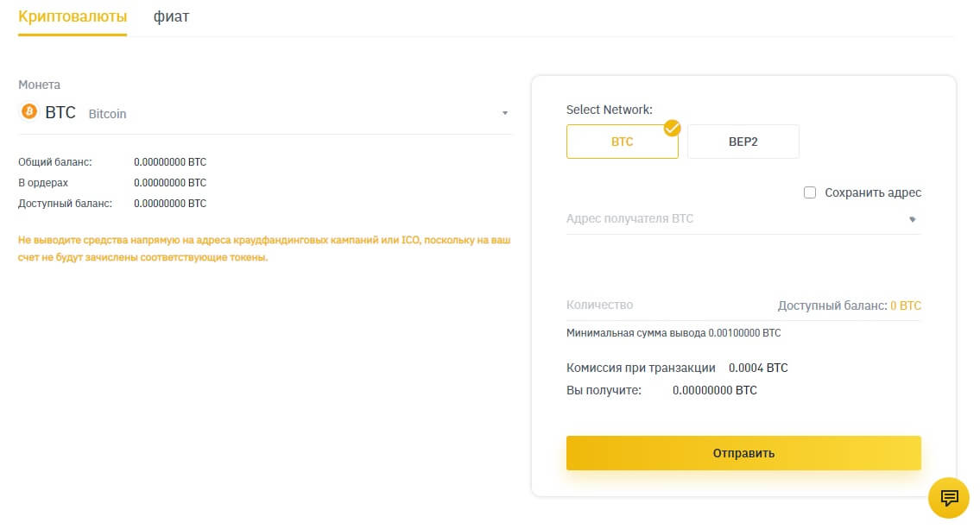
Task: Click the checkmark badge on BTC network
Action: click(672, 128)
